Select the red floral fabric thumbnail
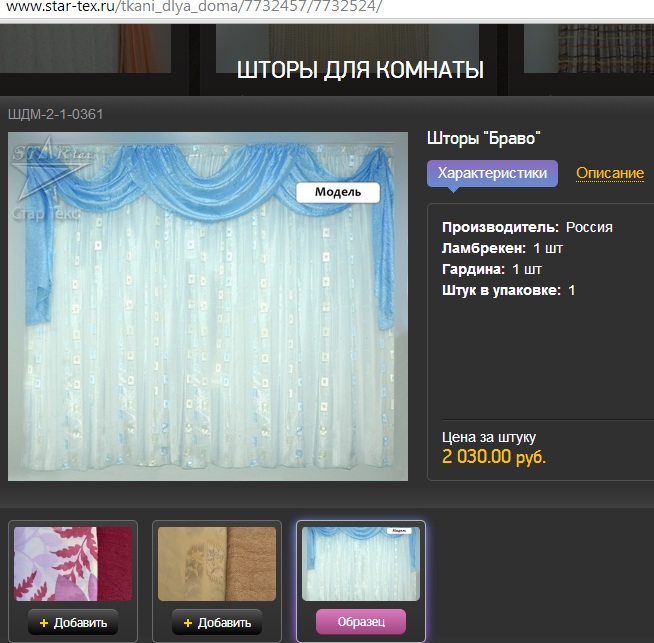This screenshot has width=654, height=643. coord(73,564)
